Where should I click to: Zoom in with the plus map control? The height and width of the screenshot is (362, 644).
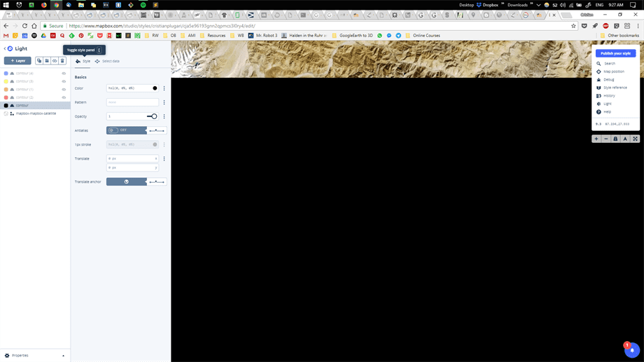(x=596, y=139)
